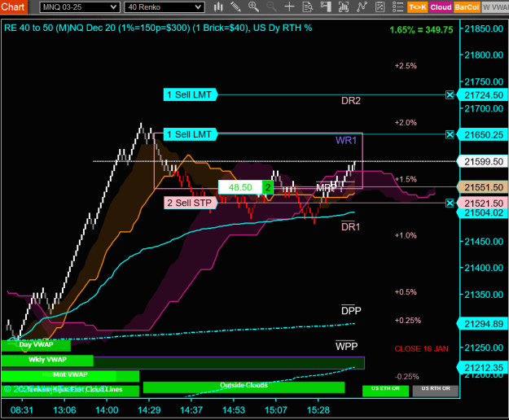Click the DPP pivot label
Screen dimensions: 509x420
tap(351, 311)
